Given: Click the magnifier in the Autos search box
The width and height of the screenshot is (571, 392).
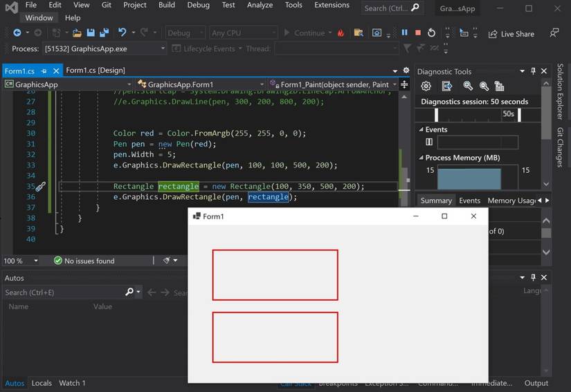Looking at the screenshot, I should [x=129, y=292].
